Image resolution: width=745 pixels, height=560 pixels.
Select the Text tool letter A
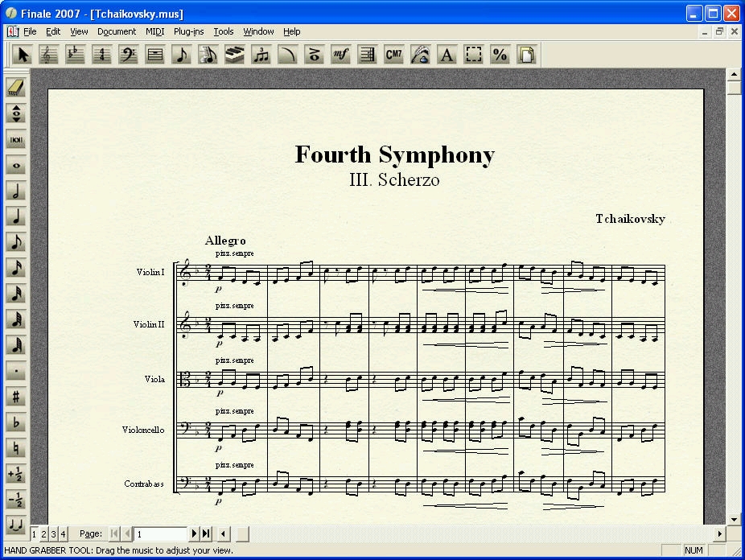point(447,55)
